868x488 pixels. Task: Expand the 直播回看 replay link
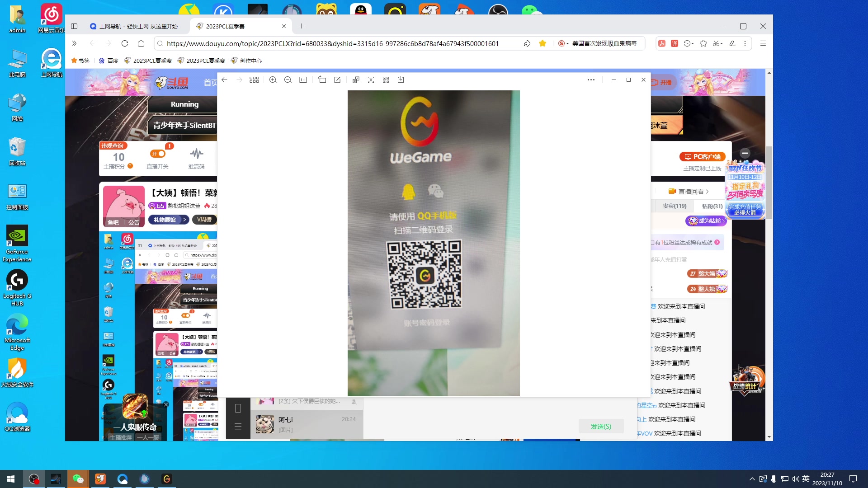tap(689, 192)
